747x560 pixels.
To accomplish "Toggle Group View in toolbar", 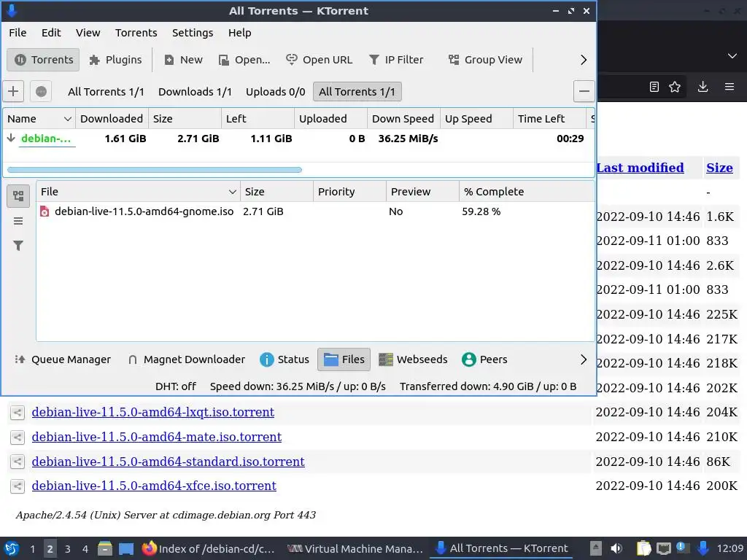I will tap(485, 60).
